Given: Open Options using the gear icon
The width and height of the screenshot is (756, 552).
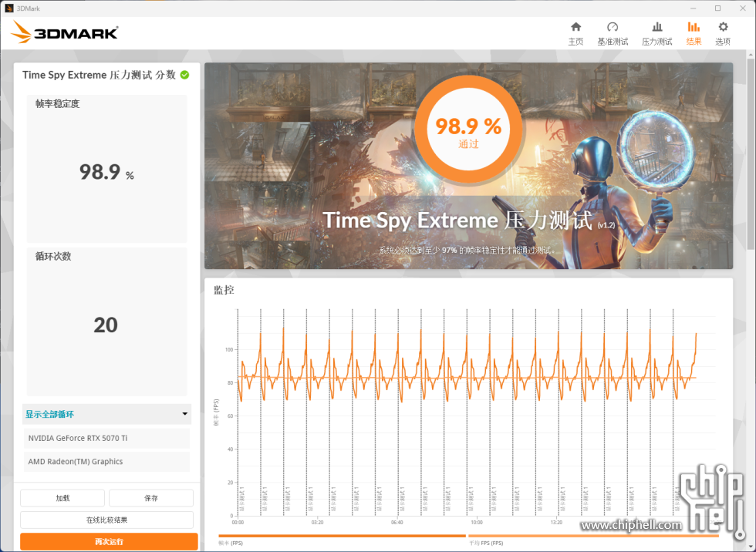Looking at the screenshot, I should (722, 32).
